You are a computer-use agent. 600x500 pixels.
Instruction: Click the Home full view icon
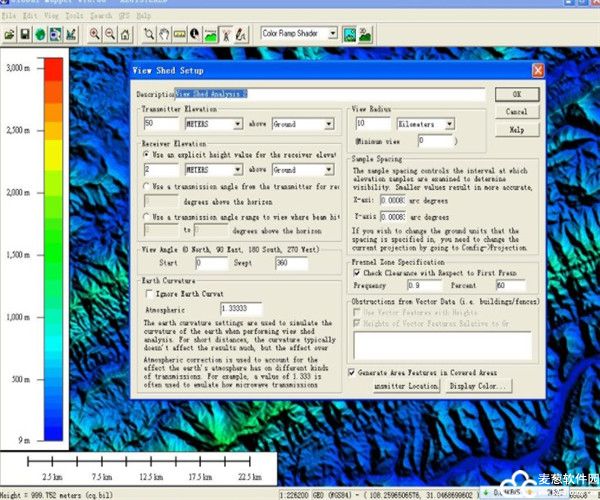(125, 34)
